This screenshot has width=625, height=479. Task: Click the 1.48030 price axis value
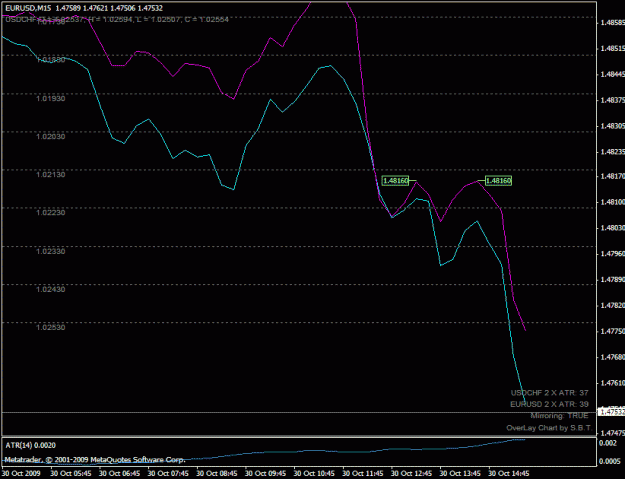pyautogui.click(x=613, y=228)
